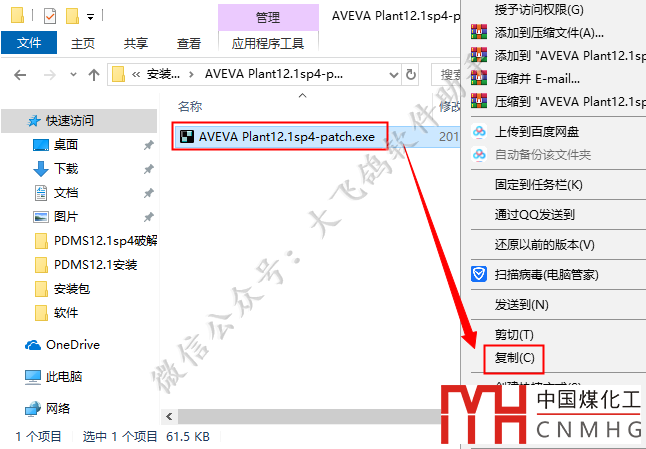The image size is (646, 449).
Task: Open 桌面 in navigation pane
Action: pos(66,145)
